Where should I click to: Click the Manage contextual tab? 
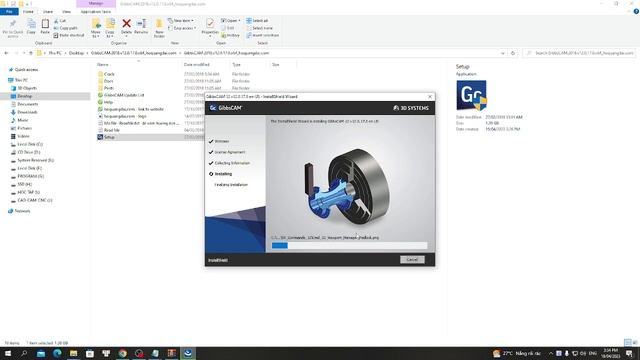coord(96,4)
